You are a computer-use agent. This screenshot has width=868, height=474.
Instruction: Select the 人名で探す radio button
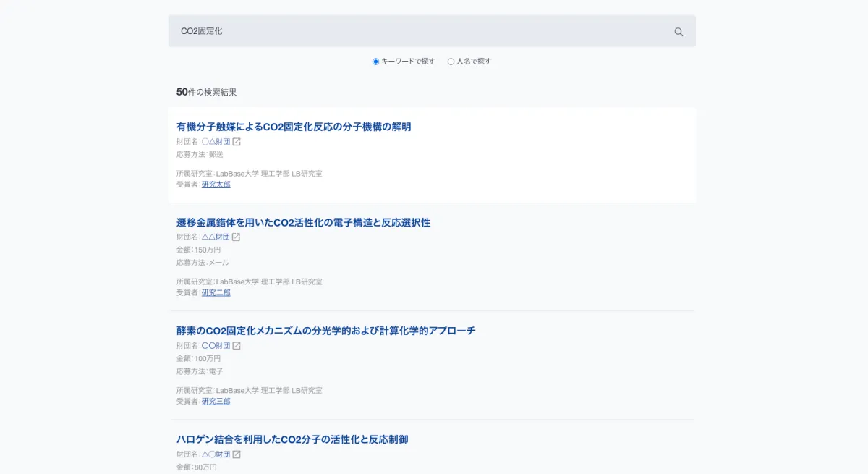451,62
